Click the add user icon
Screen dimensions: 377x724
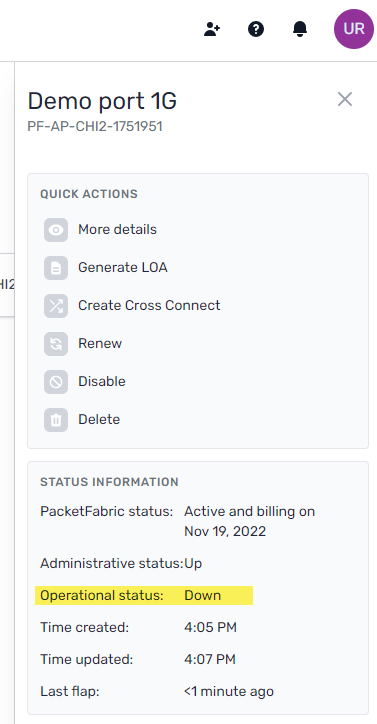coord(212,29)
